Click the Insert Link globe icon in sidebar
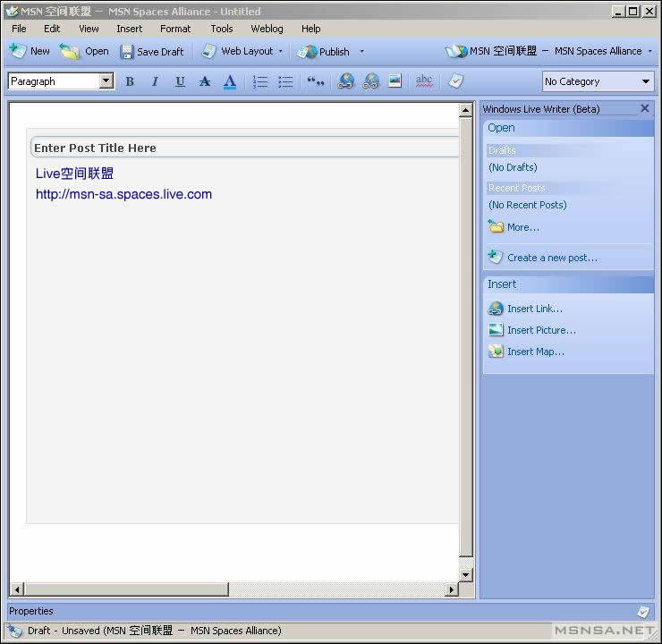 coord(496,309)
